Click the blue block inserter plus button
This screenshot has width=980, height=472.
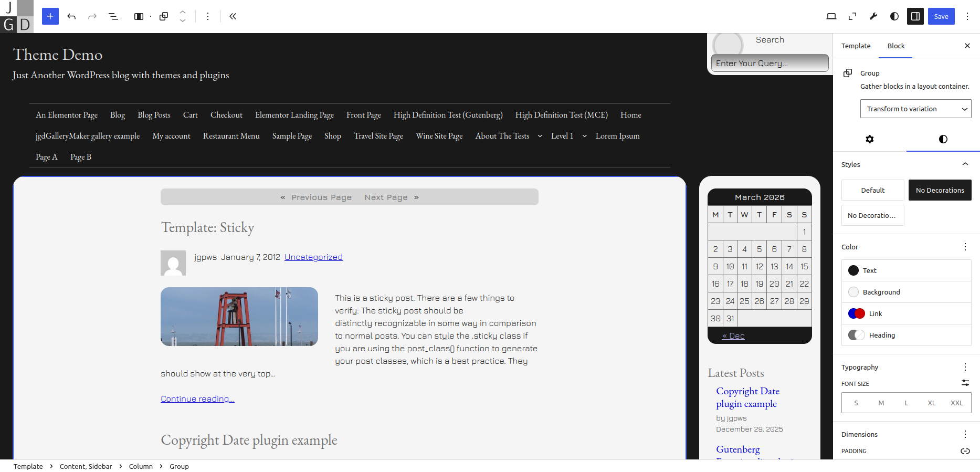pyautogui.click(x=50, y=16)
